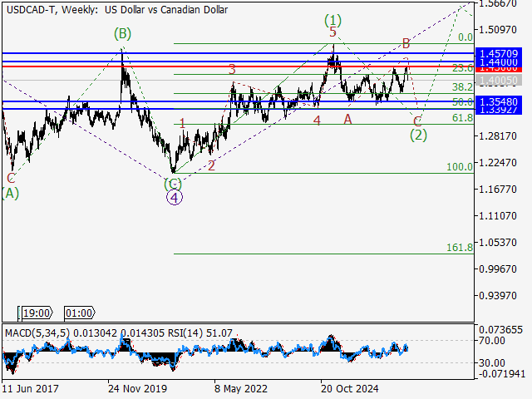Click the red C label above (2)

[x=417, y=121]
